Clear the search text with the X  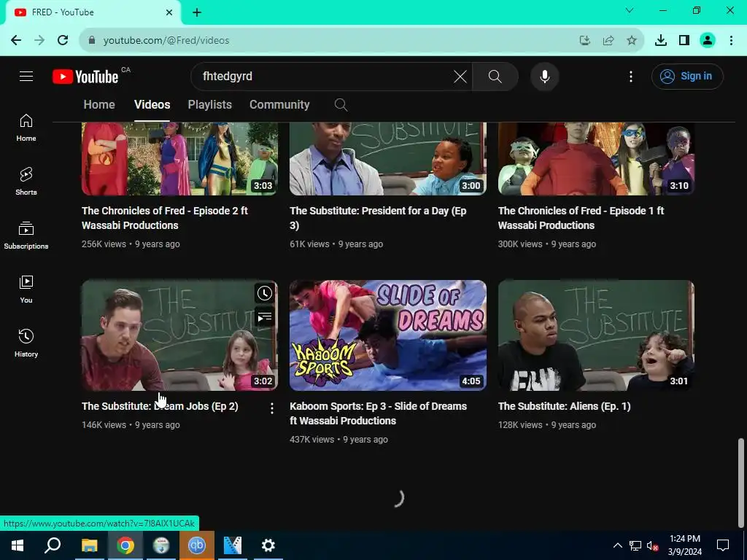(x=460, y=76)
